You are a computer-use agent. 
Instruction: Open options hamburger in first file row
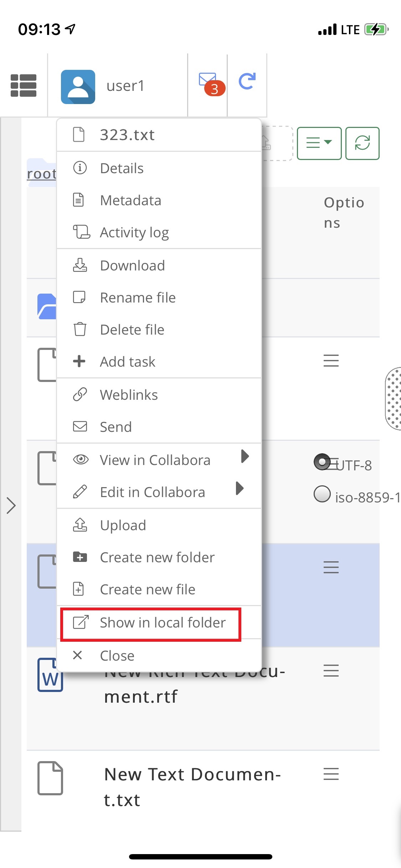click(331, 361)
